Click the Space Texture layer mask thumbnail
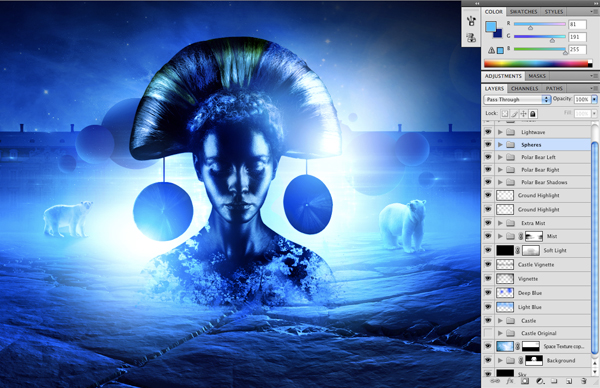This screenshot has width=600, height=388. [x=531, y=347]
